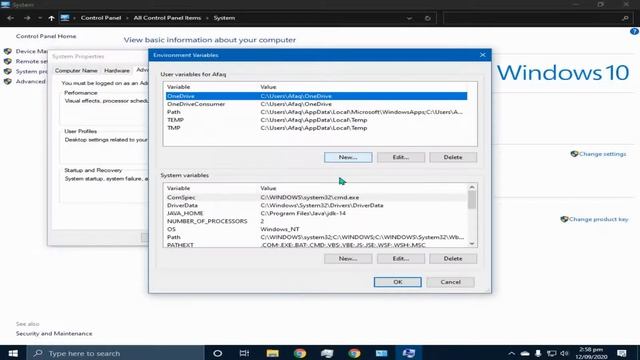640x360 pixels.
Task: Select the DriverData system variable
Action: pyautogui.click(x=316, y=205)
